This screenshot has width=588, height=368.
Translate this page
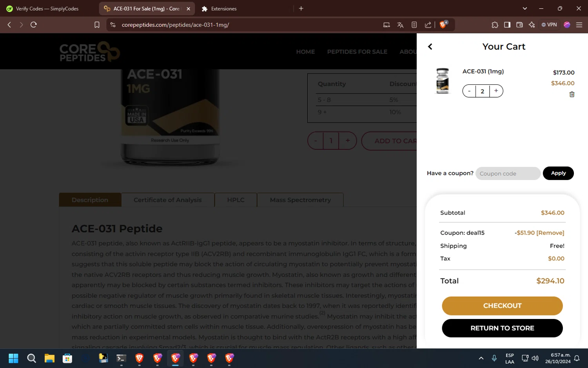400,25
